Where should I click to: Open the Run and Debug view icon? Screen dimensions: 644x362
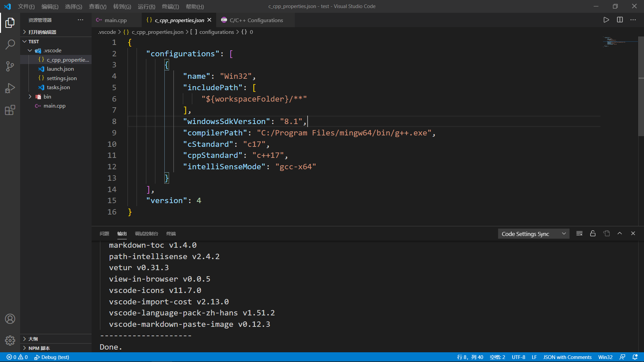pos(10,88)
